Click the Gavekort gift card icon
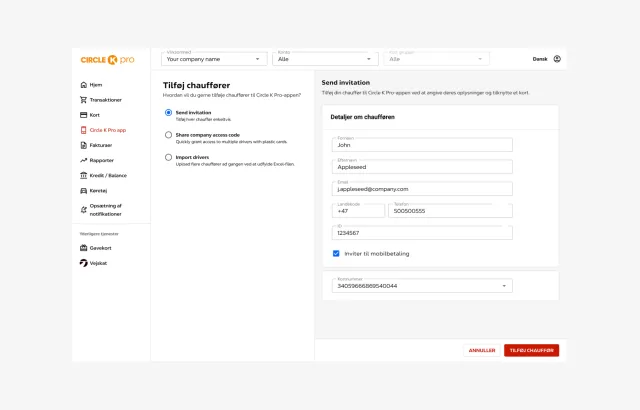The width and height of the screenshot is (640, 410). tap(84, 248)
